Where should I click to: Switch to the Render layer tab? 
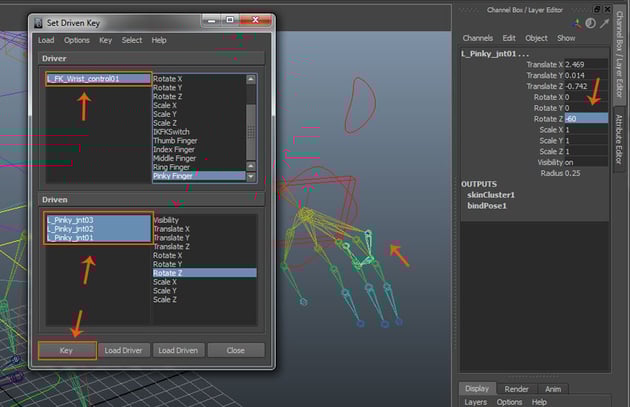point(516,389)
